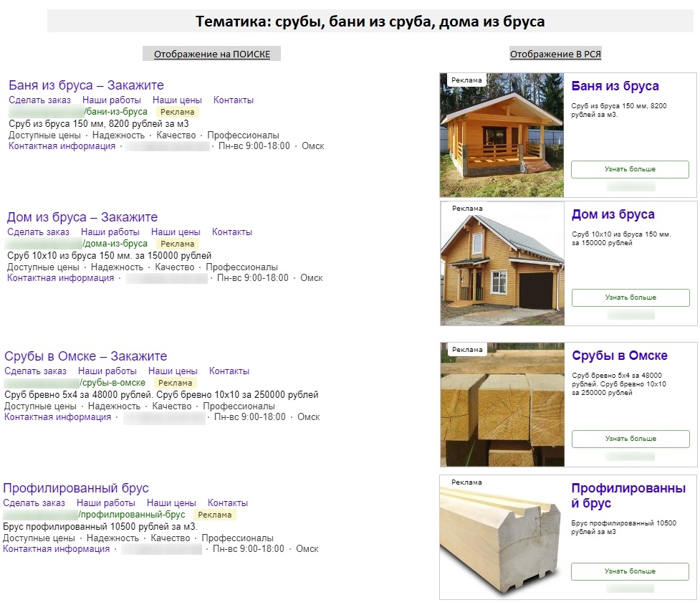
Task: Click 'Узнать больше' in Баня из бруса banner
Action: tap(630, 169)
